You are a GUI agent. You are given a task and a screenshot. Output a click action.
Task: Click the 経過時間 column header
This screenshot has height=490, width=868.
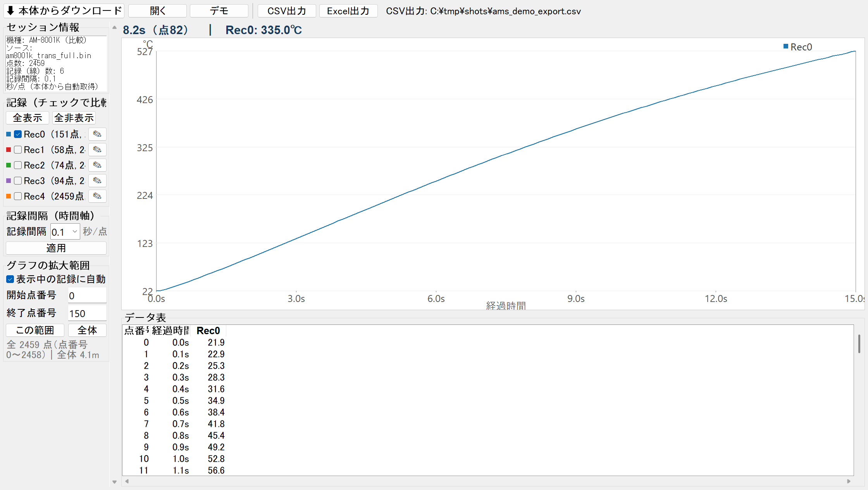pyautogui.click(x=170, y=331)
